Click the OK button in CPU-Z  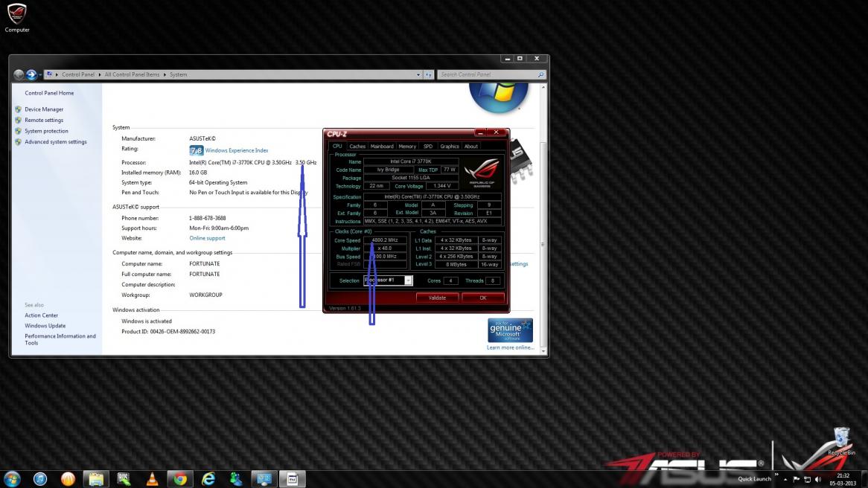tap(483, 298)
